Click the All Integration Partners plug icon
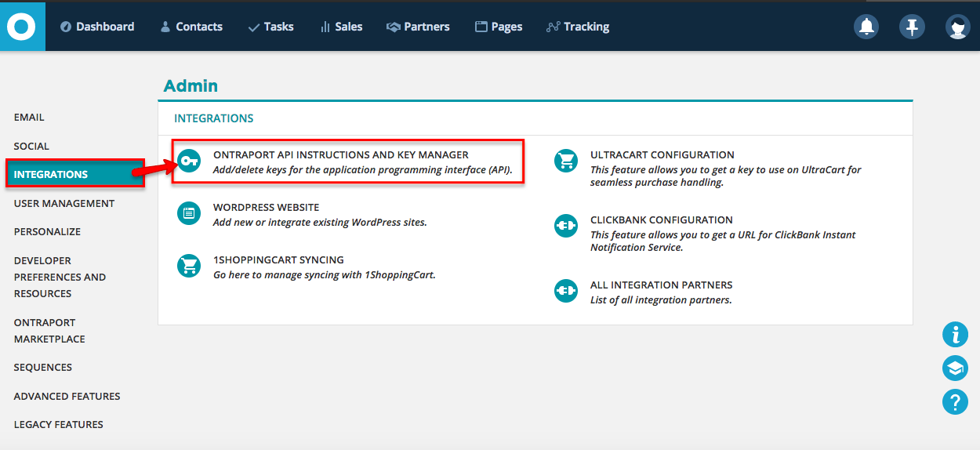 click(566, 291)
